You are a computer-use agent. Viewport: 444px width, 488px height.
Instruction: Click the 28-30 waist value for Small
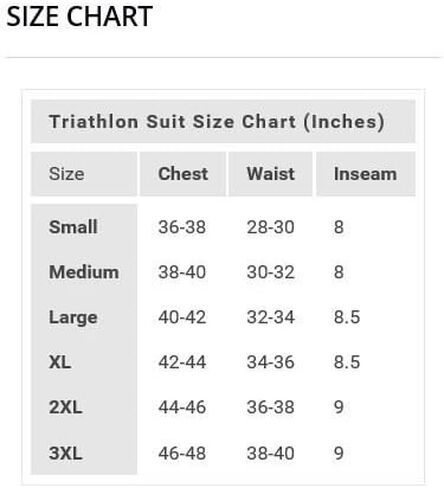(x=271, y=227)
